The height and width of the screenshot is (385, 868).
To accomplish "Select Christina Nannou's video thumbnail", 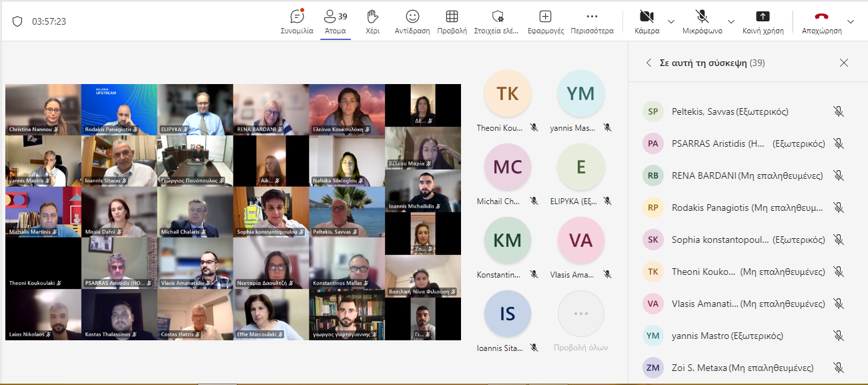I will [43, 109].
